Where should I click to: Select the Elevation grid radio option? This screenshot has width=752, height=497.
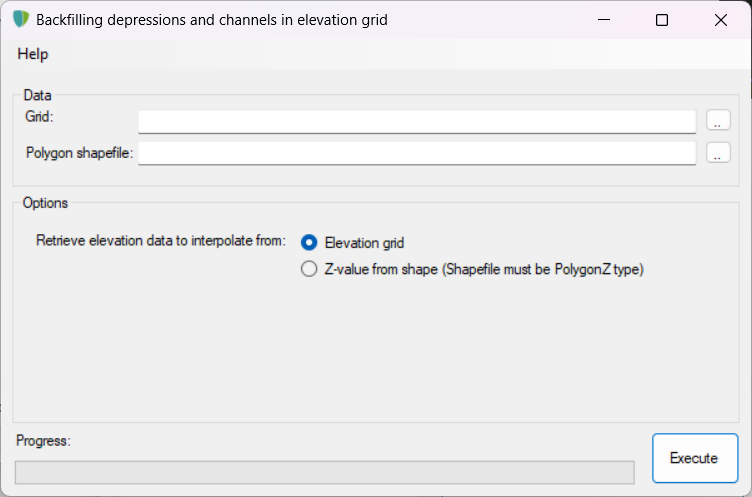click(309, 242)
